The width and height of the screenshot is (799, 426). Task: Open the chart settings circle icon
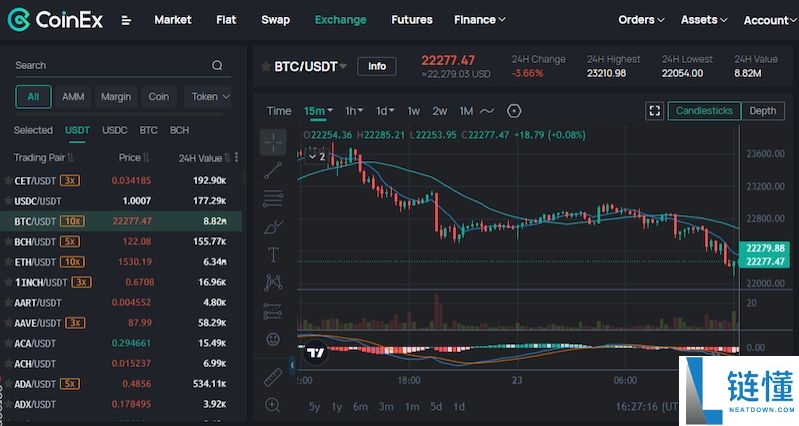514,111
